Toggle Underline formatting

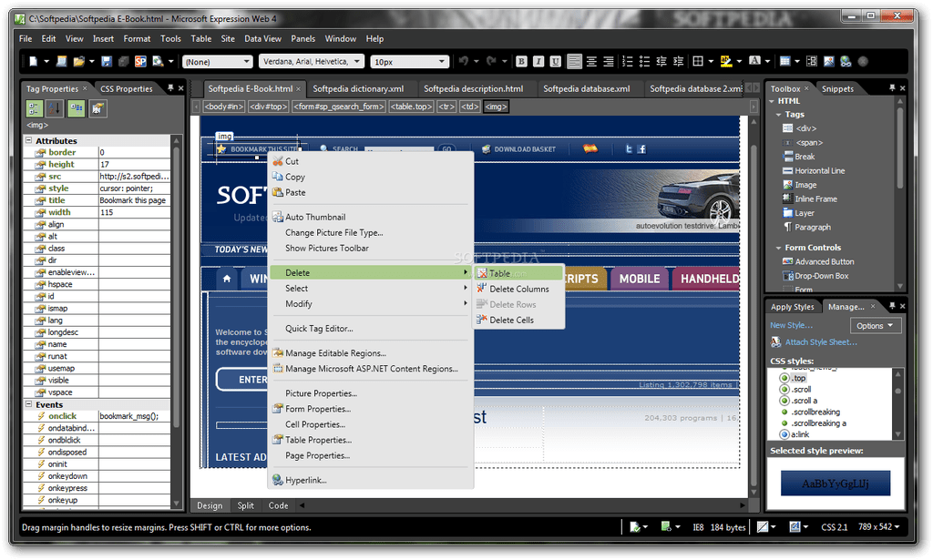pyautogui.click(x=556, y=61)
